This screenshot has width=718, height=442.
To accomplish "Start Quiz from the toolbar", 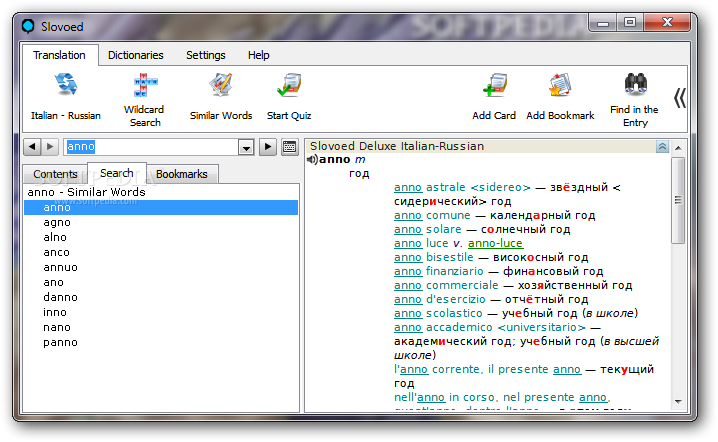I will pos(289,85).
